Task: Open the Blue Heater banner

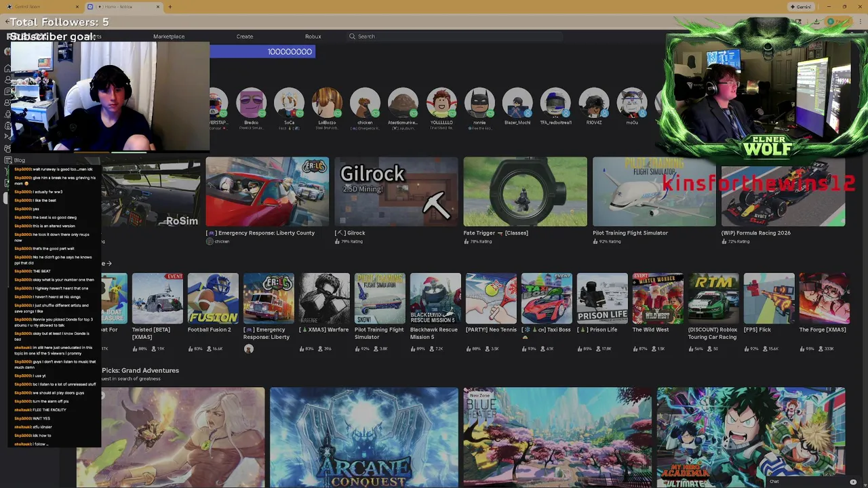Action: tap(557, 438)
